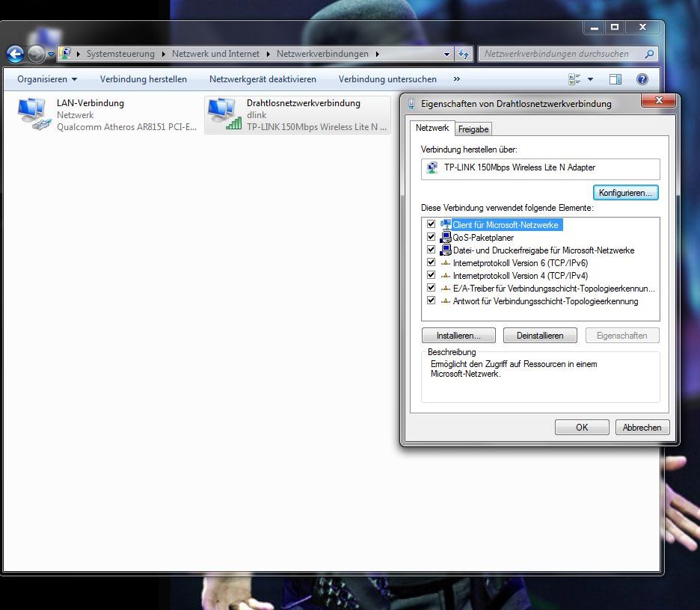Click the Installieren button
The width and height of the screenshot is (700, 610).
(x=458, y=336)
